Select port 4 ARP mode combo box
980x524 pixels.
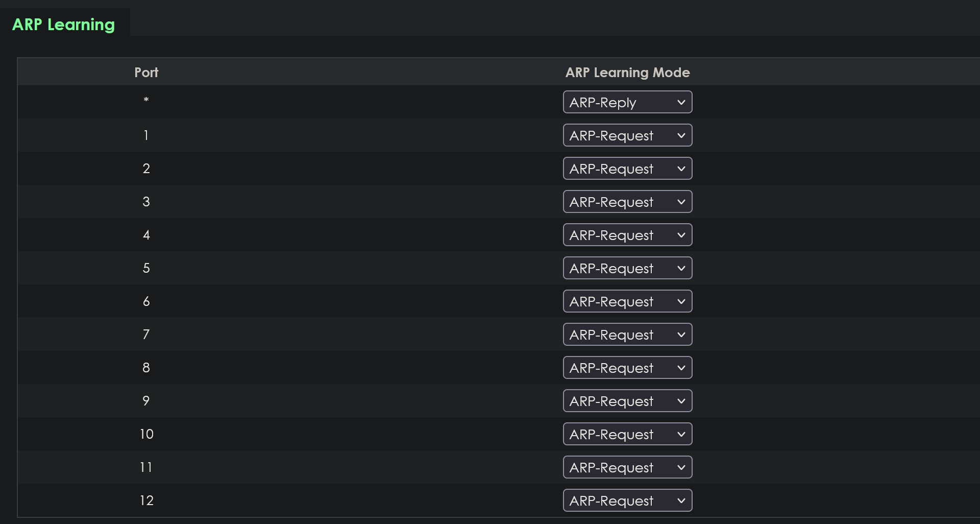627,235
